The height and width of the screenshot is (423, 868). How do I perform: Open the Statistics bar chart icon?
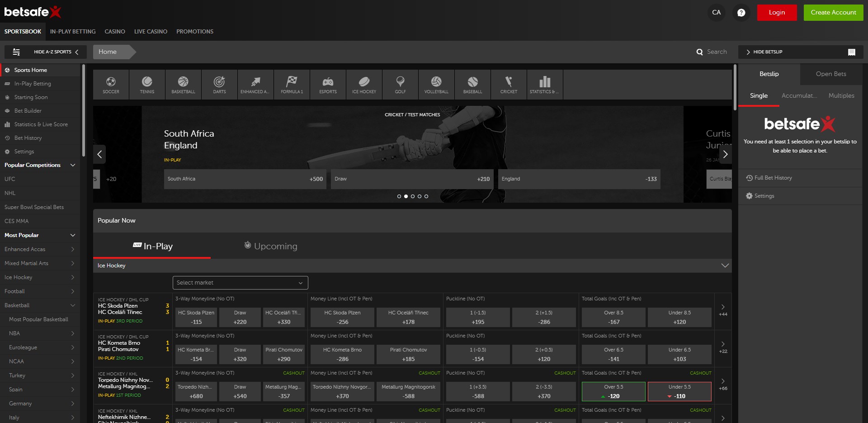[x=545, y=85]
